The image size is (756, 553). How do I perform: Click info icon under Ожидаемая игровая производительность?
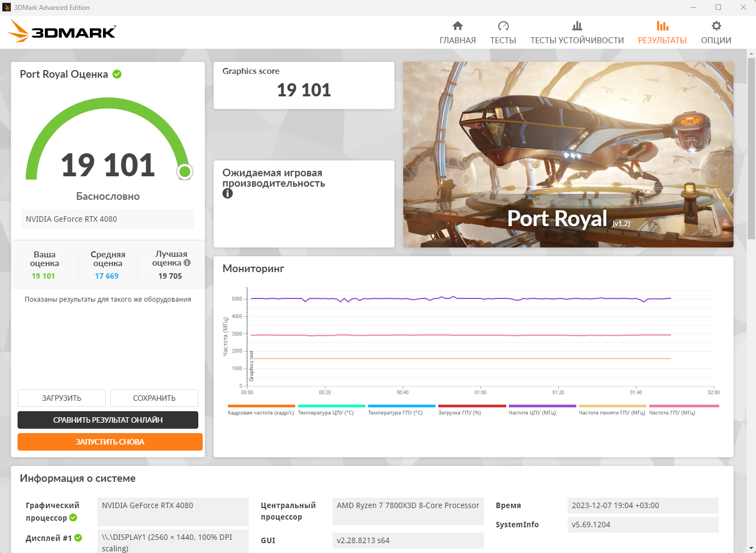click(x=227, y=193)
